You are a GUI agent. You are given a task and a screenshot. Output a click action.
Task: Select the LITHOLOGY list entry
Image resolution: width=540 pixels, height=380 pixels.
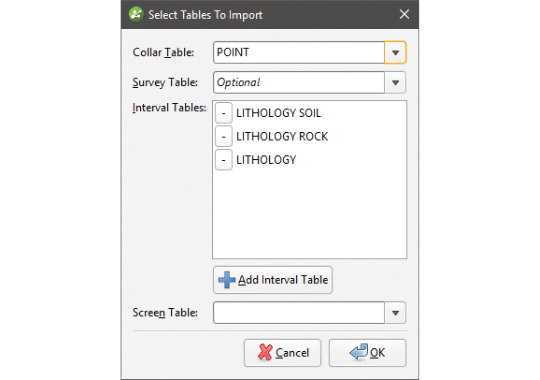coord(266,160)
